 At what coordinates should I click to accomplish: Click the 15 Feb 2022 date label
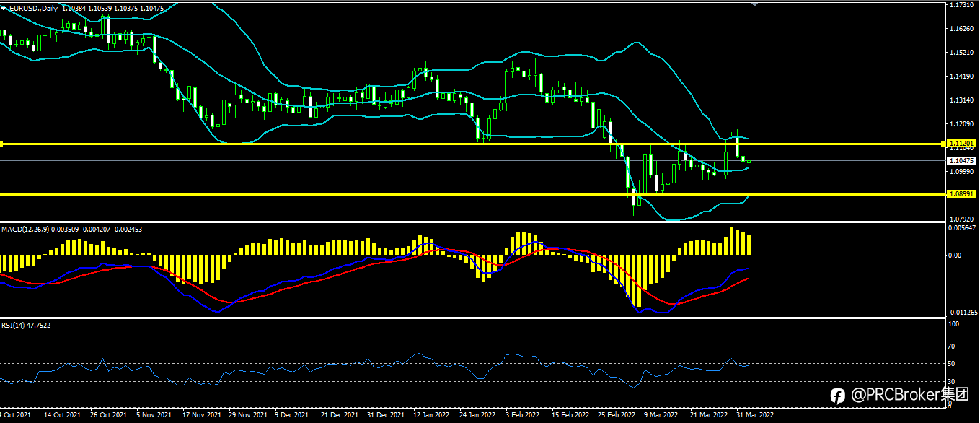click(570, 415)
